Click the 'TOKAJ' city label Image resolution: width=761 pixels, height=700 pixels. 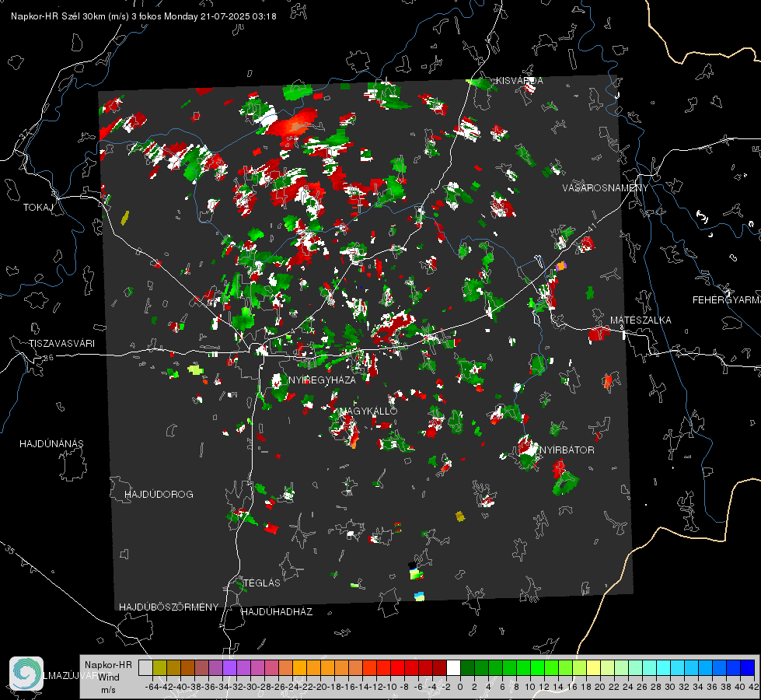tap(38, 208)
